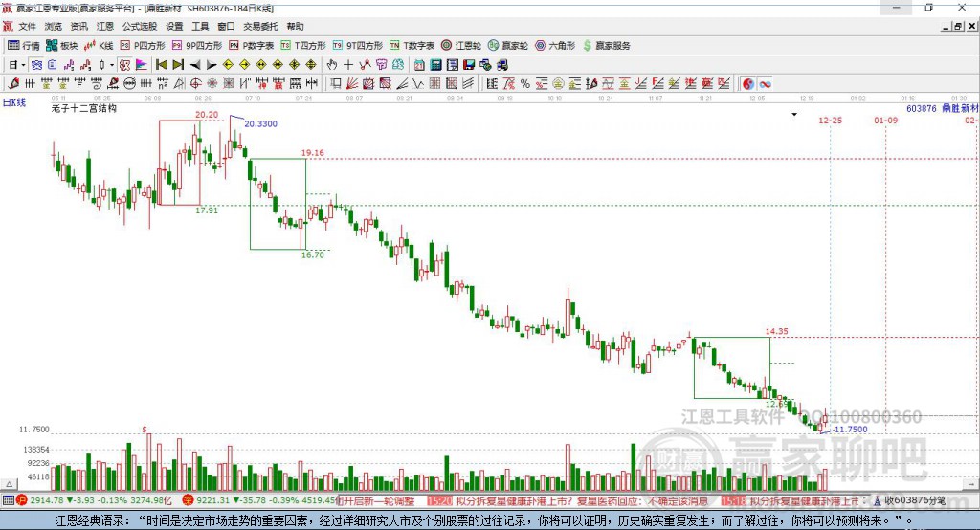Screen dimensions: 980x530
Task: Toggle the infinity symbol button
Action: coord(765,84)
